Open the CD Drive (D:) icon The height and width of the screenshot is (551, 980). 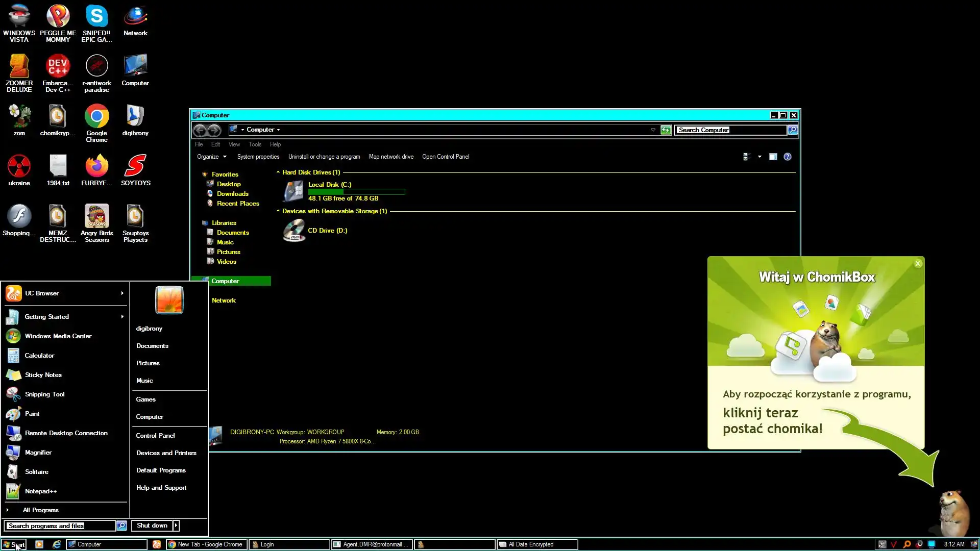pos(295,231)
